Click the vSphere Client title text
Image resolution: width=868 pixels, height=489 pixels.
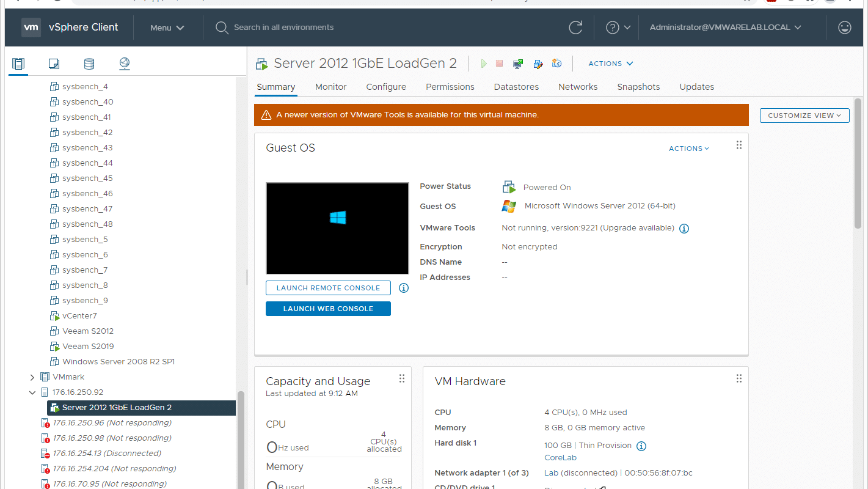[x=83, y=28]
